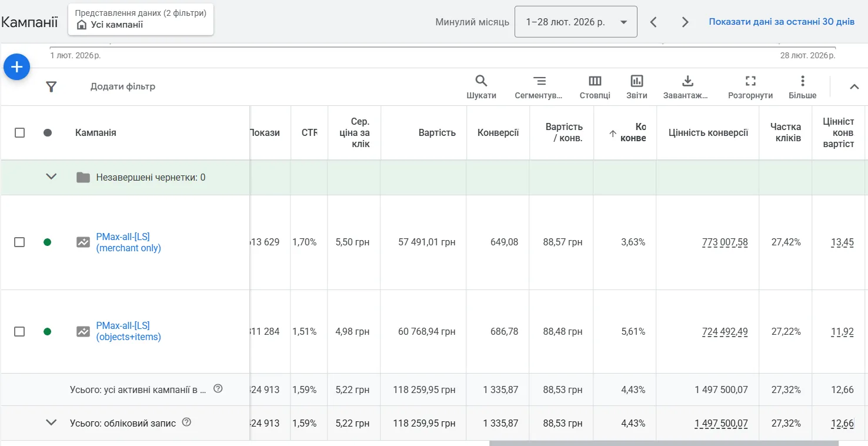Screen dimensions: 868x446
Task: Click the status column header dot
Action: click(48, 132)
